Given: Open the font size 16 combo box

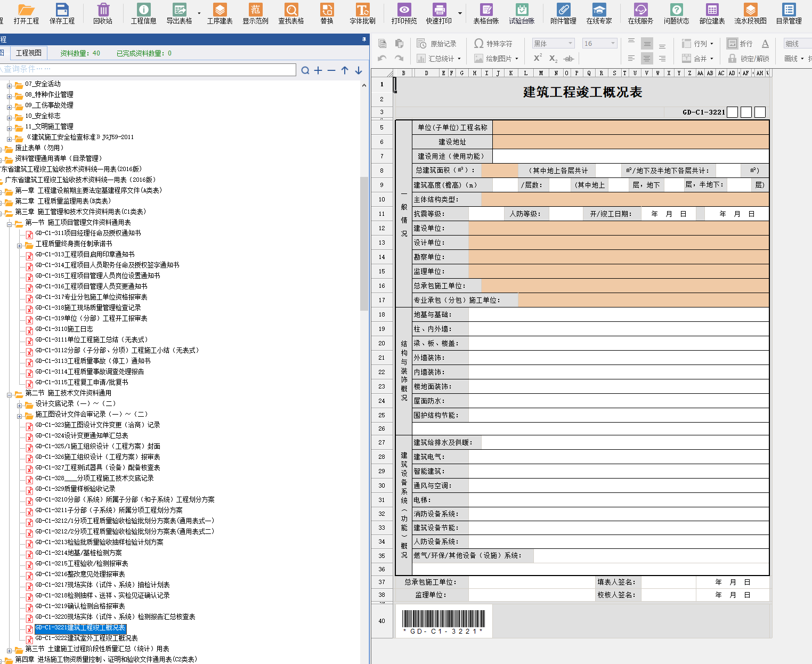Looking at the screenshot, I should [599, 44].
